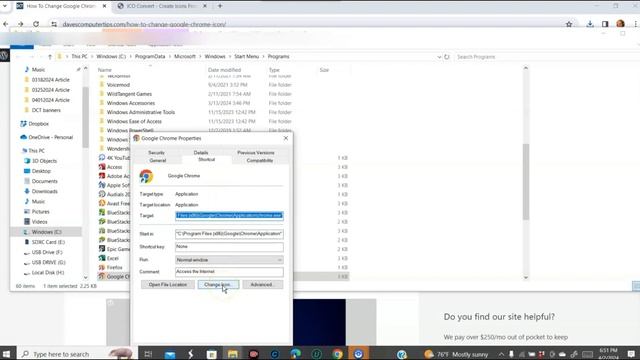Reload the Chrome page

(36, 24)
